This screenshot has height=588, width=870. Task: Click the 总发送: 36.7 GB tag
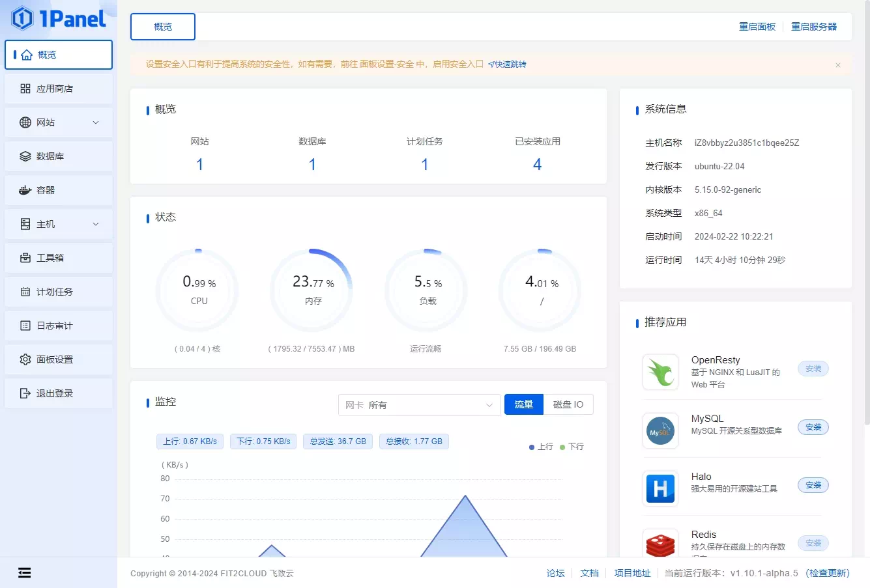pyautogui.click(x=338, y=441)
